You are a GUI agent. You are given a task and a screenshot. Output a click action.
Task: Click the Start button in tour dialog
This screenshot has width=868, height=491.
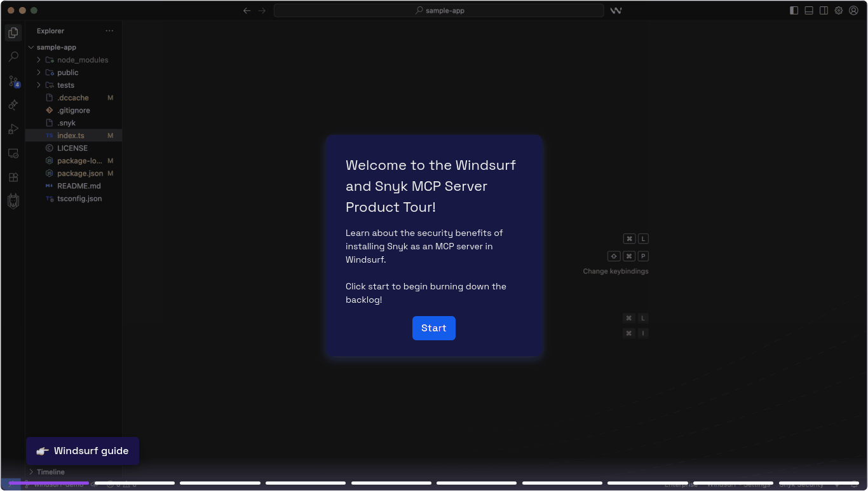coord(434,328)
